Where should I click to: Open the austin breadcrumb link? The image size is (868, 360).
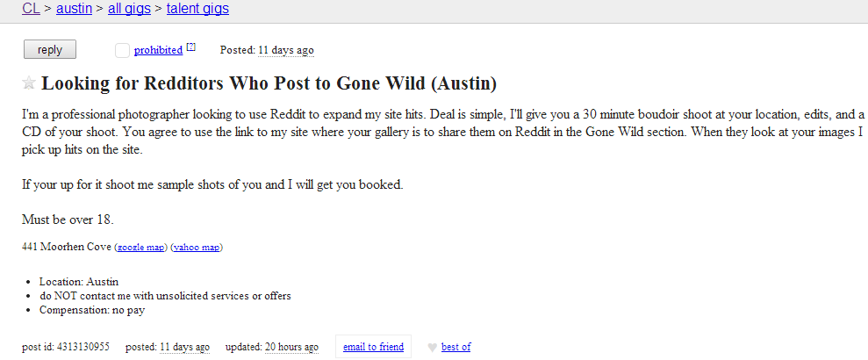click(75, 9)
